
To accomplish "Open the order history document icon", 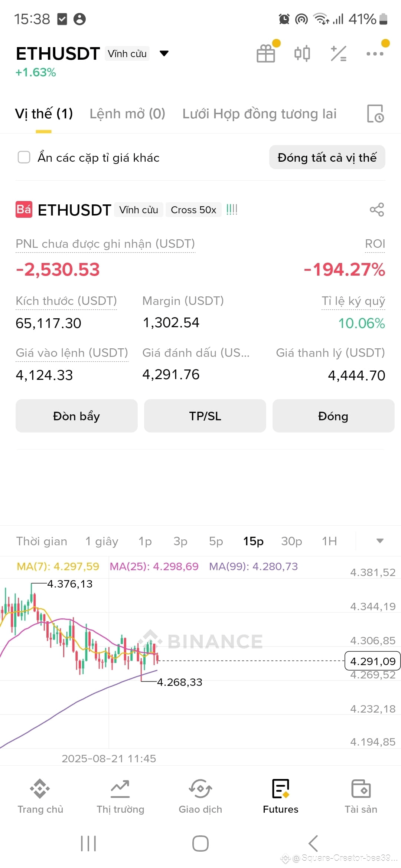I will pos(375,114).
